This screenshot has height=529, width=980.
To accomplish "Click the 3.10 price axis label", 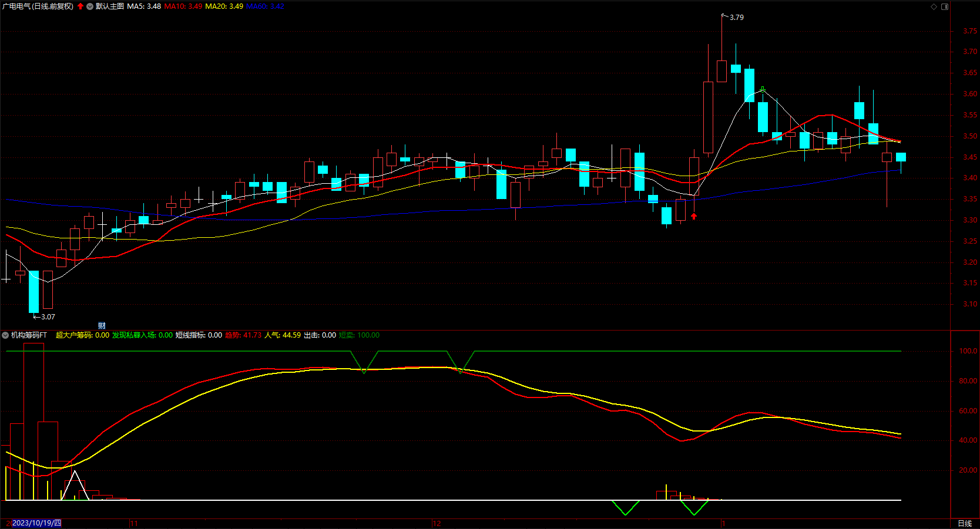I will coord(970,304).
